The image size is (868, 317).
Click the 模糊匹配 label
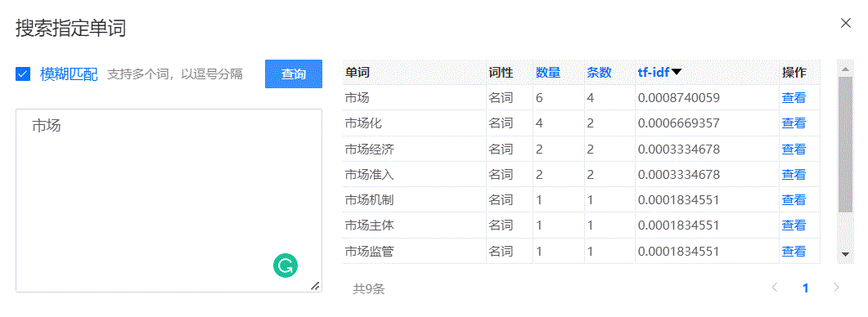click(x=69, y=74)
